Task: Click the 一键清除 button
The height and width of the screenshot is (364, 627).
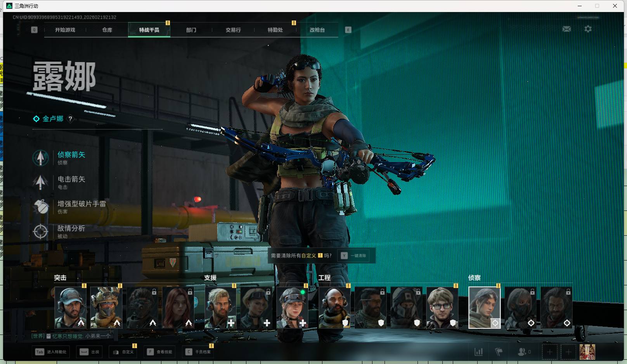Action: 354,255
